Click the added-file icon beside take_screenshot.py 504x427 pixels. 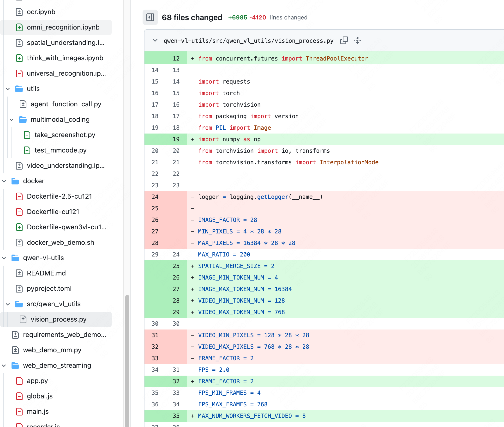(27, 135)
